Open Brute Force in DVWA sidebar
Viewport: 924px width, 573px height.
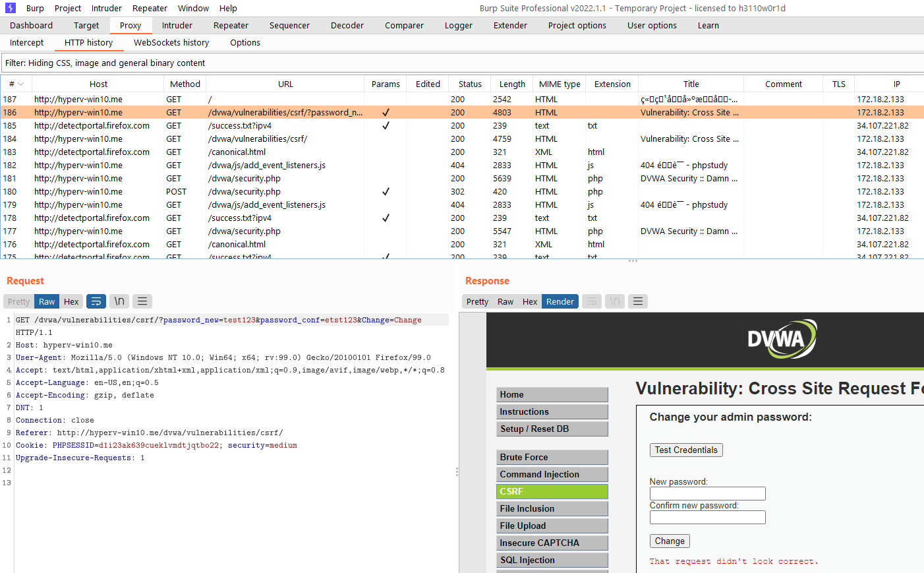[x=552, y=457]
